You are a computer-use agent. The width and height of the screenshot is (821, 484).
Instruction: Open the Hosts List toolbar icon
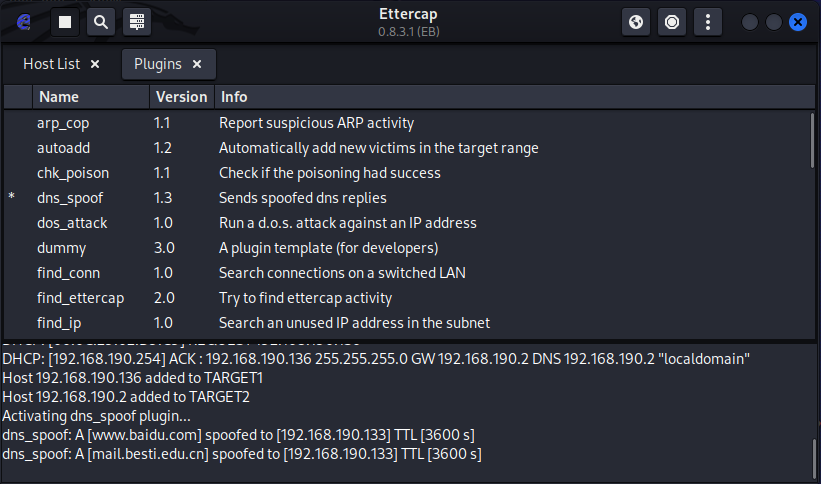137,21
